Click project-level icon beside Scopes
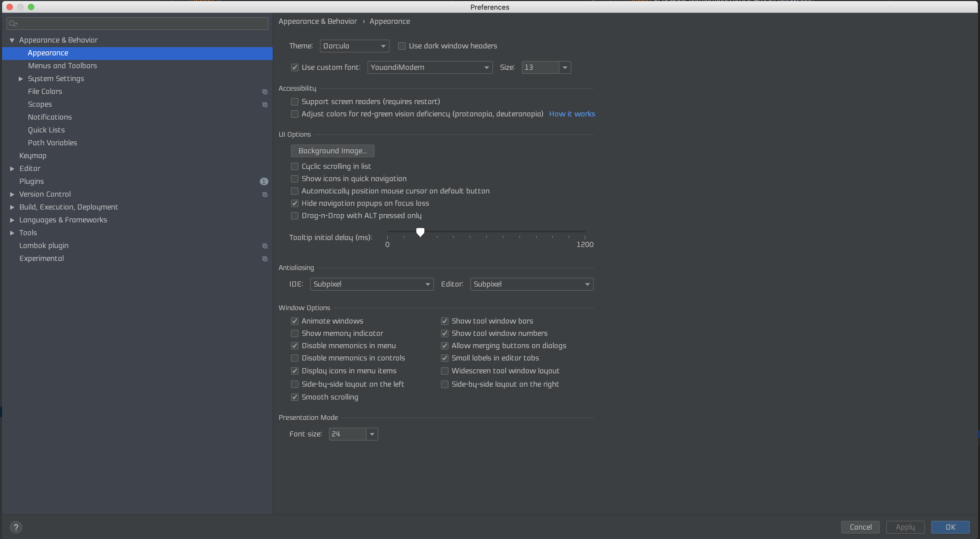Image resolution: width=980 pixels, height=539 pixels. point(265,105)
